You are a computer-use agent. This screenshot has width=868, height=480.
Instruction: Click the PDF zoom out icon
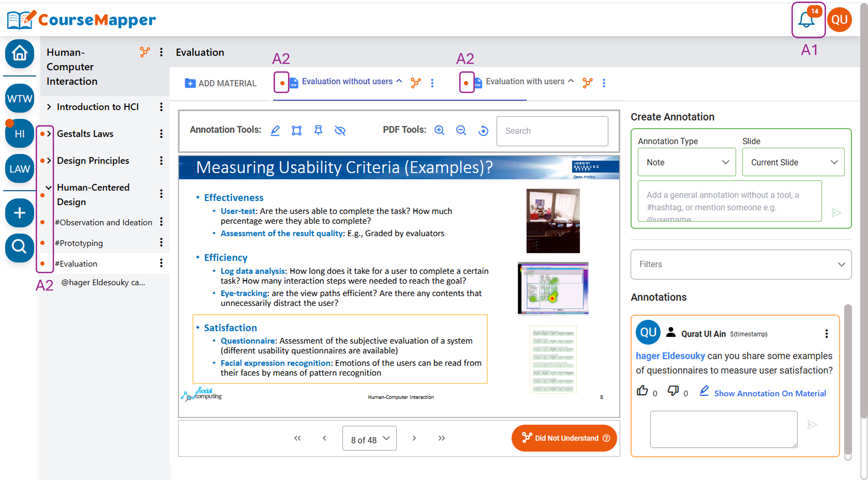coord(461,130)
